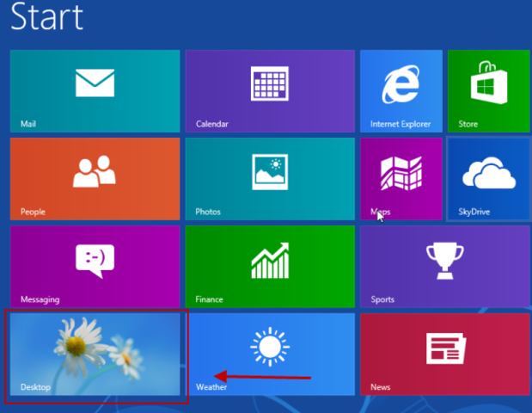Image resolution: width=532 pixels, height=413 pixels.
Task: Open Internet Explorer from Start screen
Action: [x=401, y=91]
